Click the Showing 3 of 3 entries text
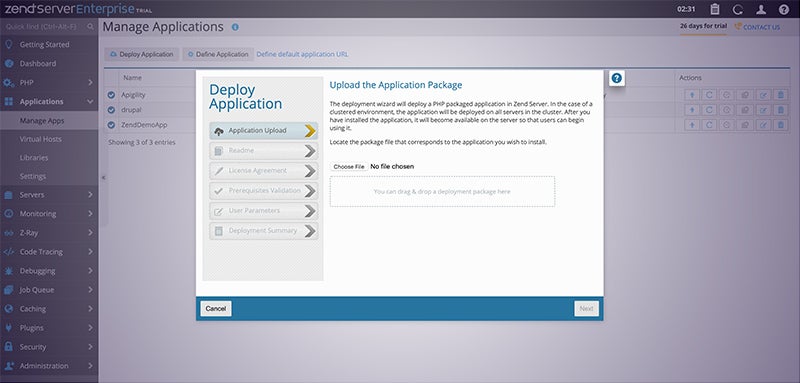This screenshot has height=383, width=800. click(x=142, y=142)
